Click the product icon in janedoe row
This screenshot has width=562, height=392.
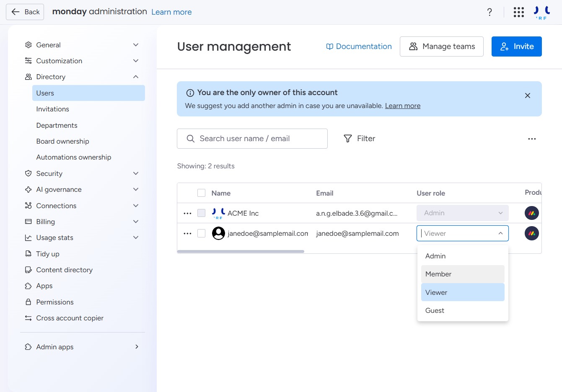point(532,233)
